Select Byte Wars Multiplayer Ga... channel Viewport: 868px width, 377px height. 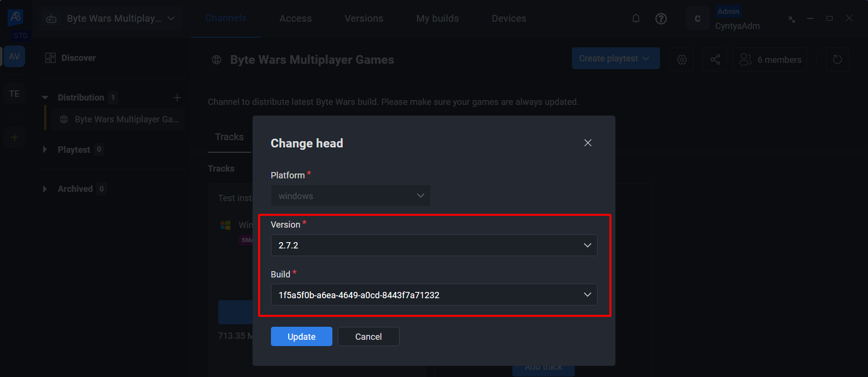119,119
